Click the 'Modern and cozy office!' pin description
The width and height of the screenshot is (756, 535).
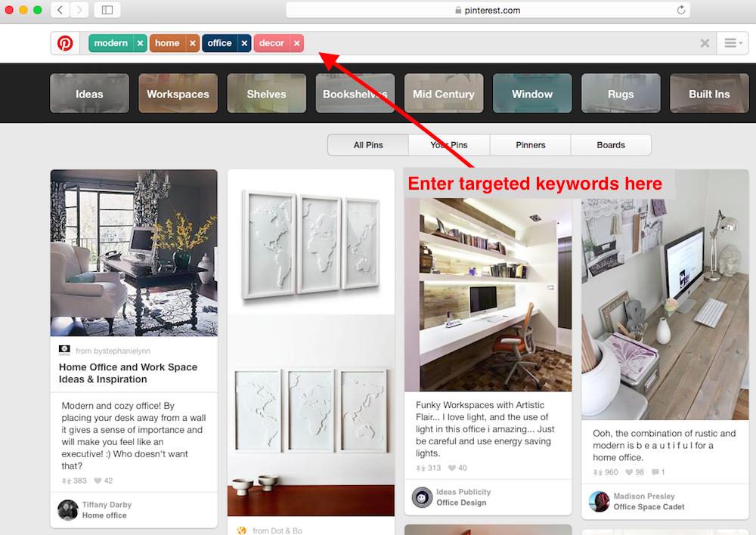(134, 436)
